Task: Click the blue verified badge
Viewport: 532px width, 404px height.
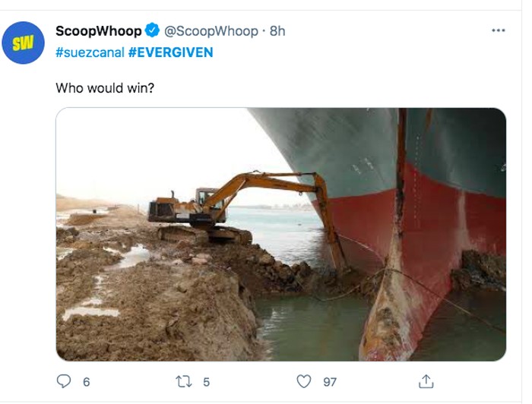Action: pos(152,30)
